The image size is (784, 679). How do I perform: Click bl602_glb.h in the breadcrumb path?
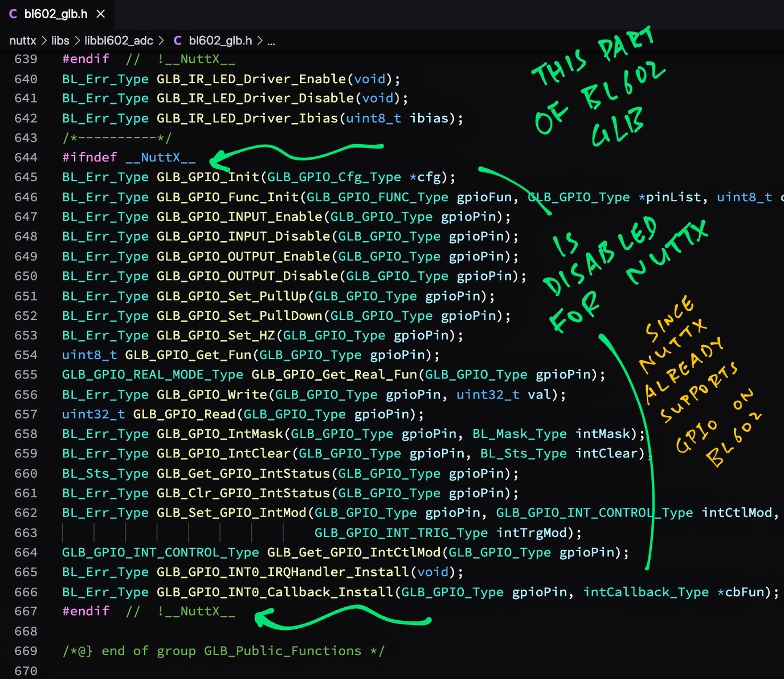(220, 40)
